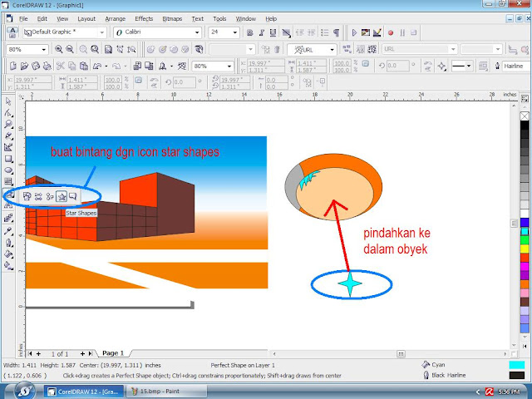This screenshot has width=532, height=399.
Task: Pick the yellow swatch in color palette
Action: coord(525,249)
